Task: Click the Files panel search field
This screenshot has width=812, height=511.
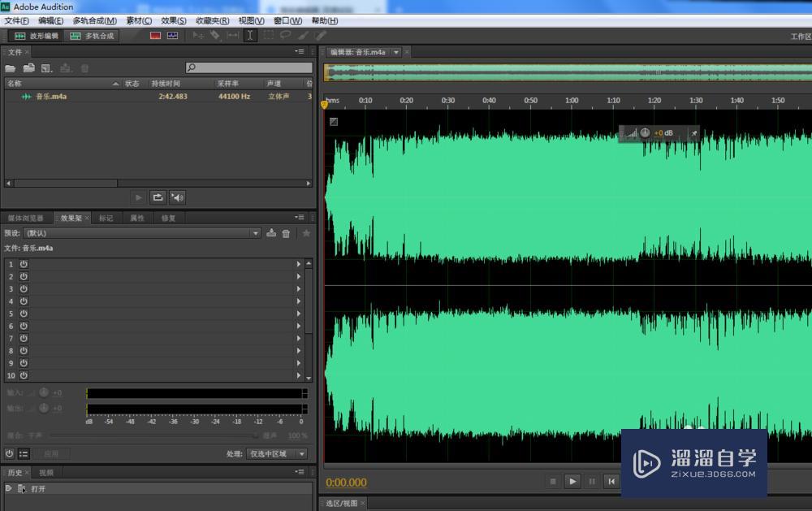Action: [249, 68]
